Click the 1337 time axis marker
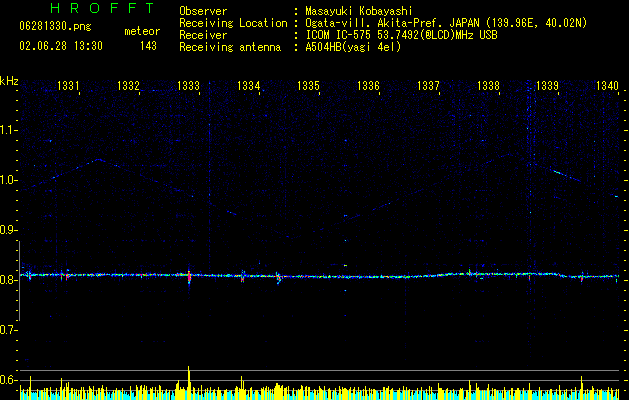The image size is (629, 400). coord(428,86)
